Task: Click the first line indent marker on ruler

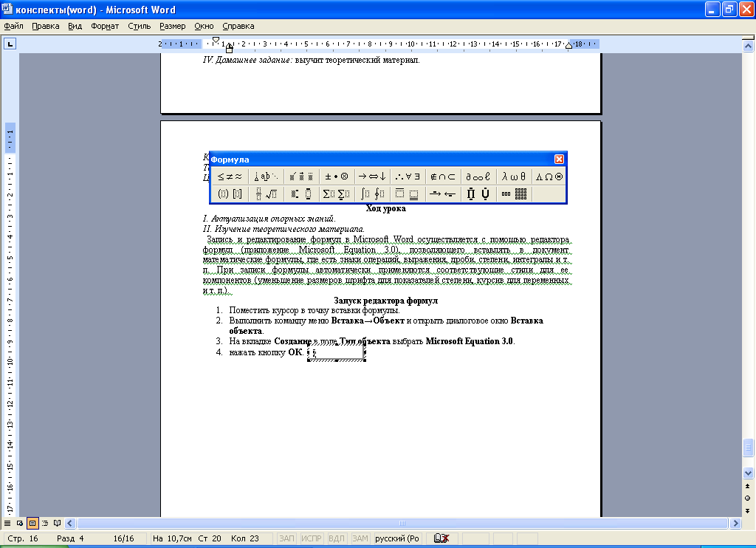Action: pyautogui.click(x=216, y=40)
